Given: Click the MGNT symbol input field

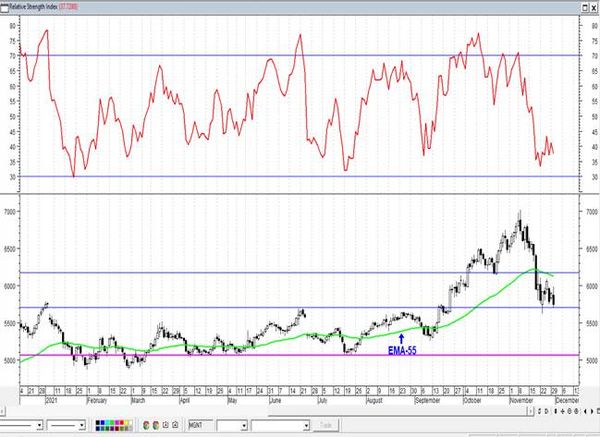Looking at the screenshot, I should 200,425.
